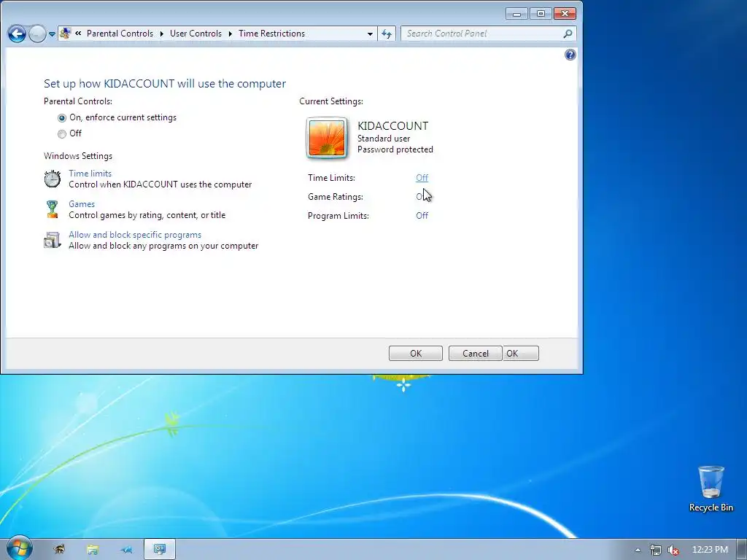Viewport: 747px width, 560px height.
Task: Click the Show desktop strip at taskbar end
Action: point(742,550)
